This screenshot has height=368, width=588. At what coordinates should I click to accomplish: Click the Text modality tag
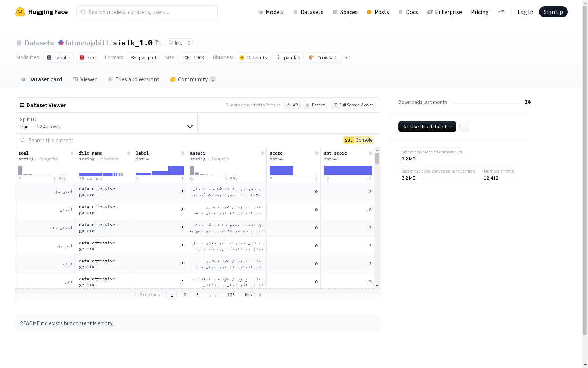coord(88,57)
